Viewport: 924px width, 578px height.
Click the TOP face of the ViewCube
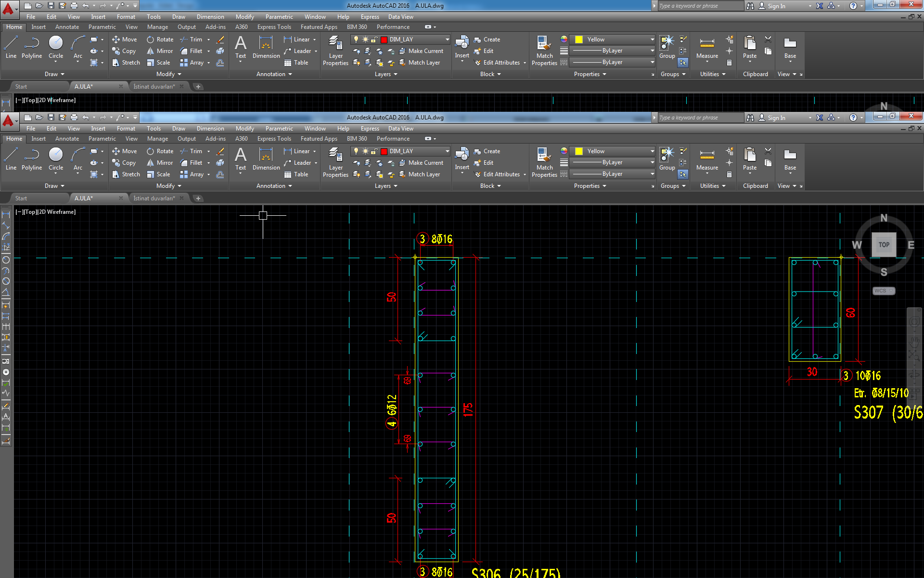coord(884,245)
